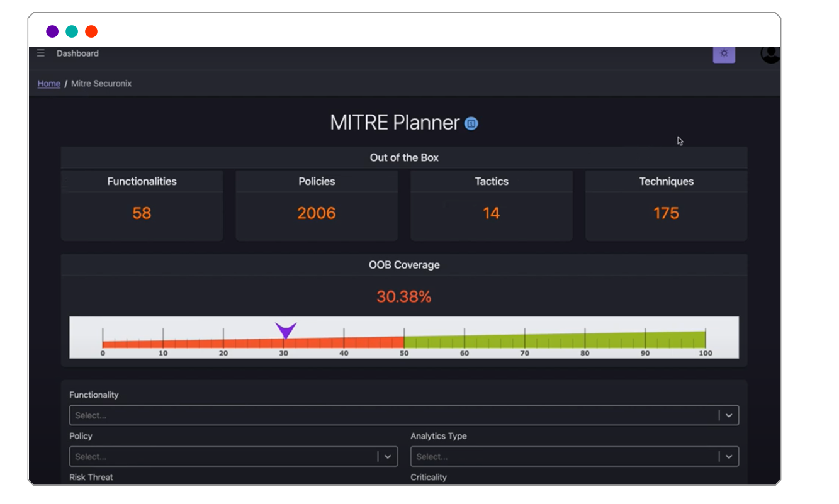Click the info icon beside MITRE Planner
The height and width of the screenshot is (504, 839).
(x=471, y=123)
